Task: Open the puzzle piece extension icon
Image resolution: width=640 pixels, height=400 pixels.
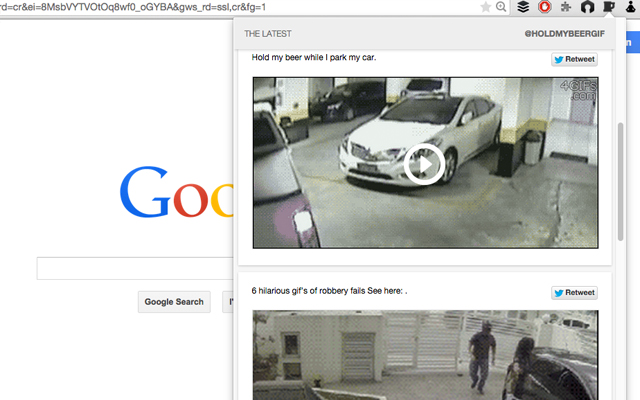Action: pyautogui.click(x=566, y=7)
